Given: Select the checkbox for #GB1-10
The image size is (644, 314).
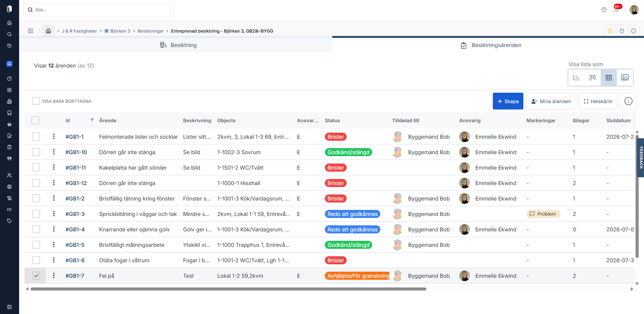Looking at the screenshot, I should click(x=36, y=152).
